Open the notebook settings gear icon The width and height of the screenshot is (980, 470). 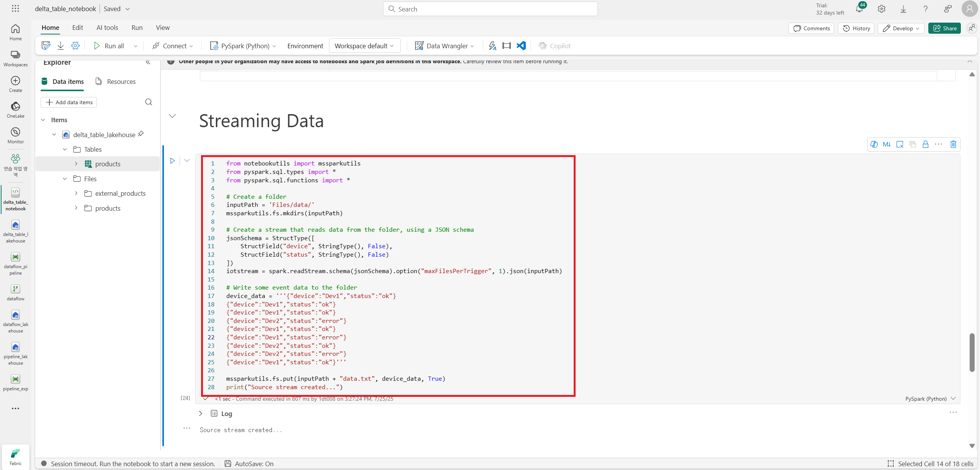coord(75,46)
